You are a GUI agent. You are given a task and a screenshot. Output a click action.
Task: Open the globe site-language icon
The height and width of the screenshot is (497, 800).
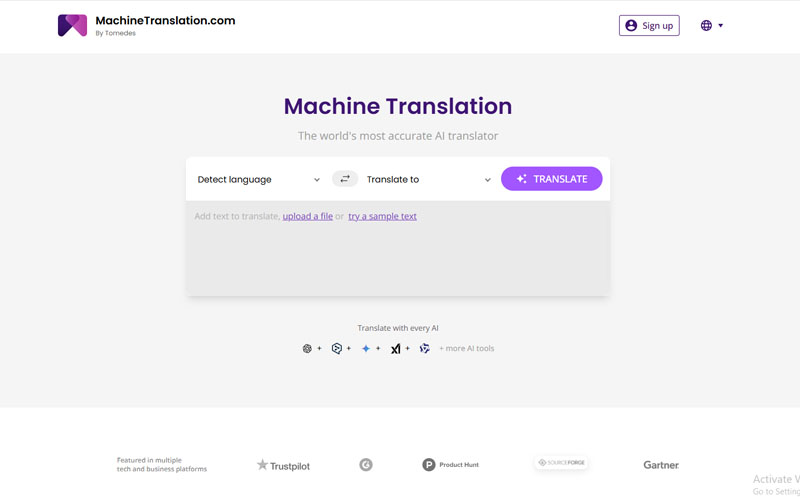point(706,26)
